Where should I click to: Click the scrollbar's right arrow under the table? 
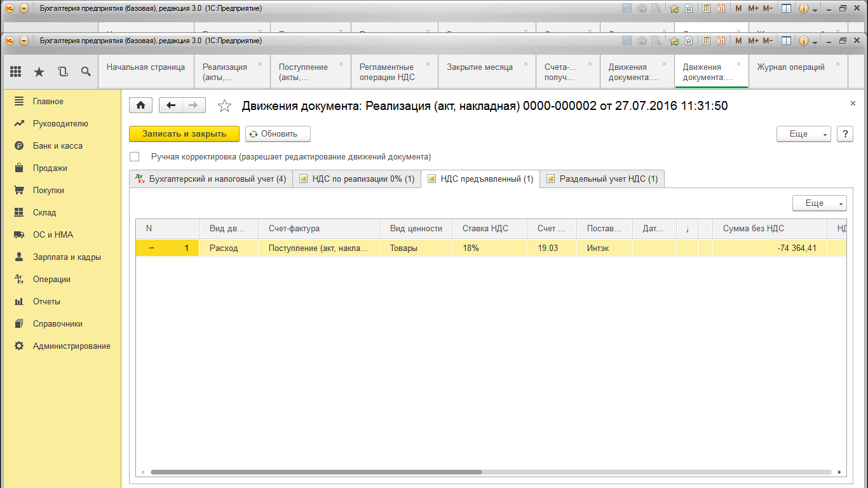(839, 472)
